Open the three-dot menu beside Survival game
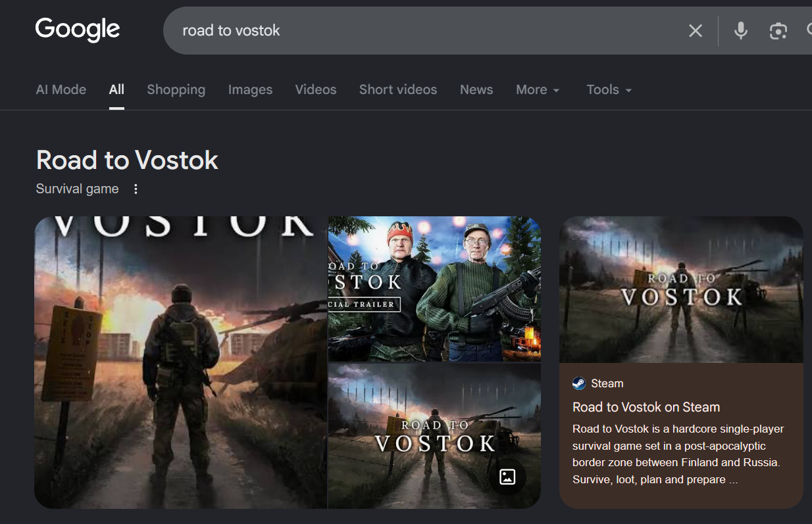812x524 pixels. click(136, 189)
